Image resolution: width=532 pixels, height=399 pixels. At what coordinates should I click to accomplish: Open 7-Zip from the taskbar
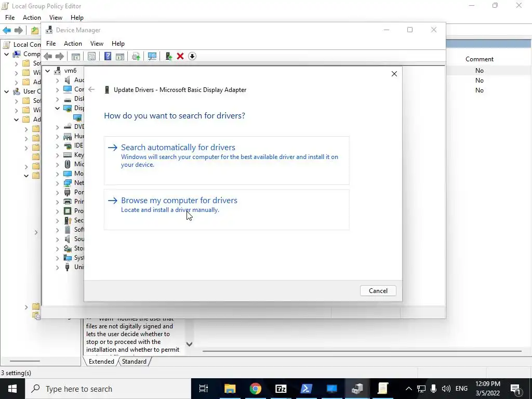click(281, 389)
